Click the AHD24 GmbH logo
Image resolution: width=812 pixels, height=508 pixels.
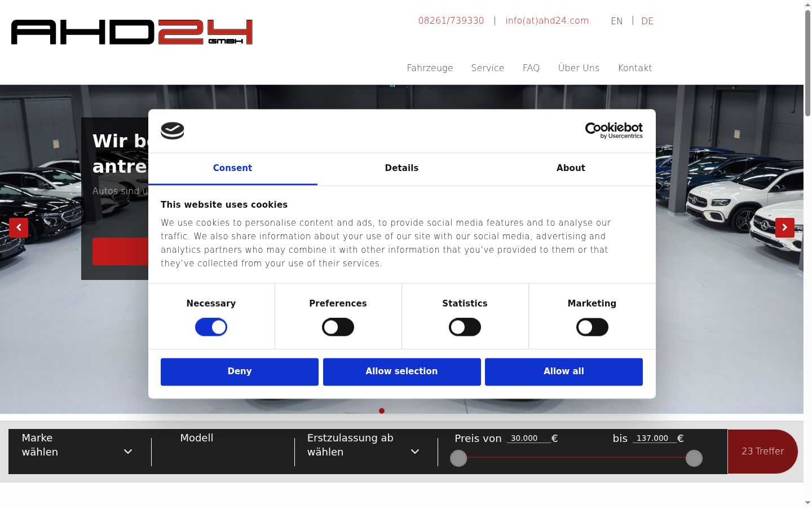132,32
